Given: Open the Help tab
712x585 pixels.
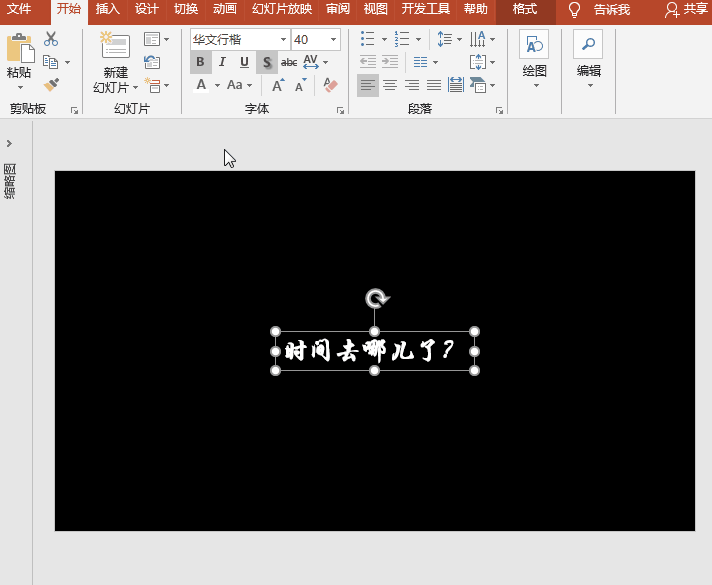Looking at the screenshot, I should [x=475, y=9].
